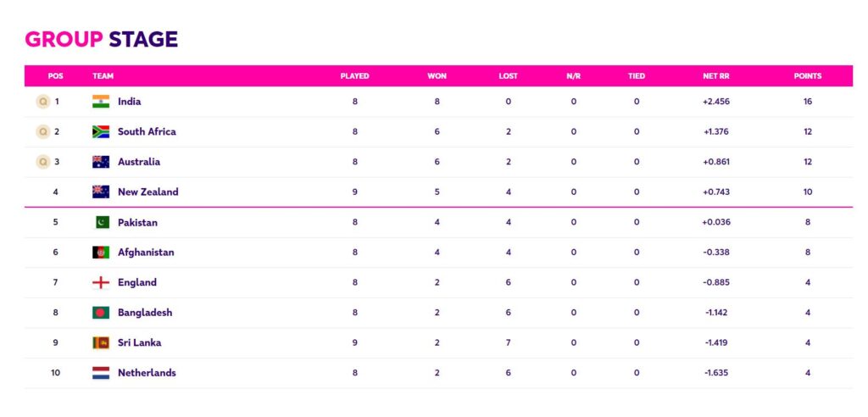Click the Netherlands flag icon
The image size is (868, 417).
[x=101, y=373]
